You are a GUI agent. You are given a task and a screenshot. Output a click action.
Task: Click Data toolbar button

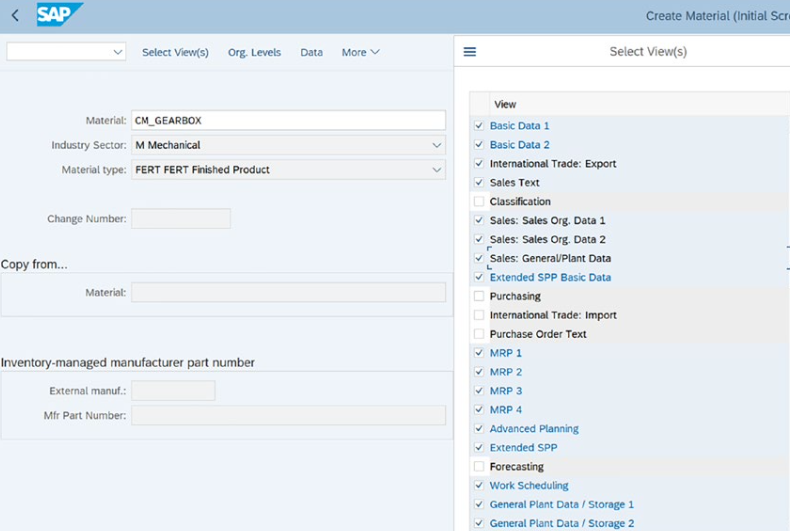click(311, 52)
